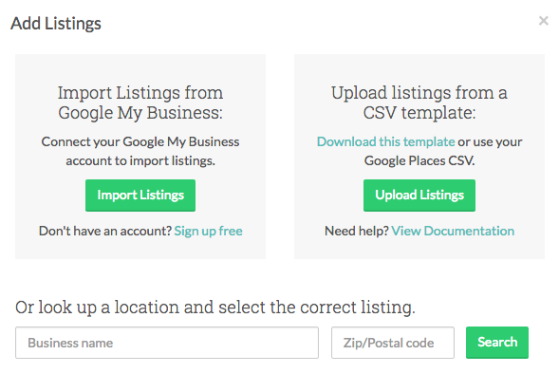Click the Upload listings from a CSV template heading

point(419,103)
